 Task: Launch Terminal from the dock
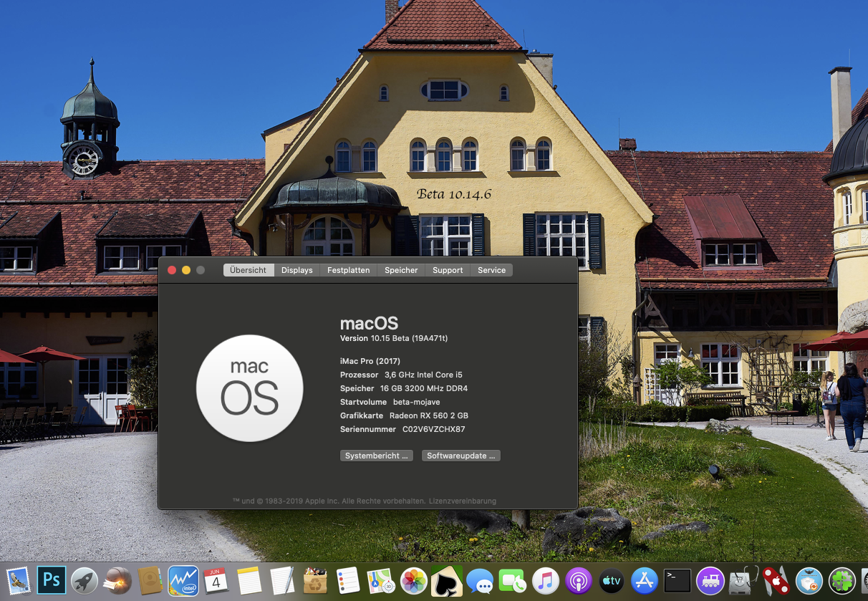tap(677, 580)
